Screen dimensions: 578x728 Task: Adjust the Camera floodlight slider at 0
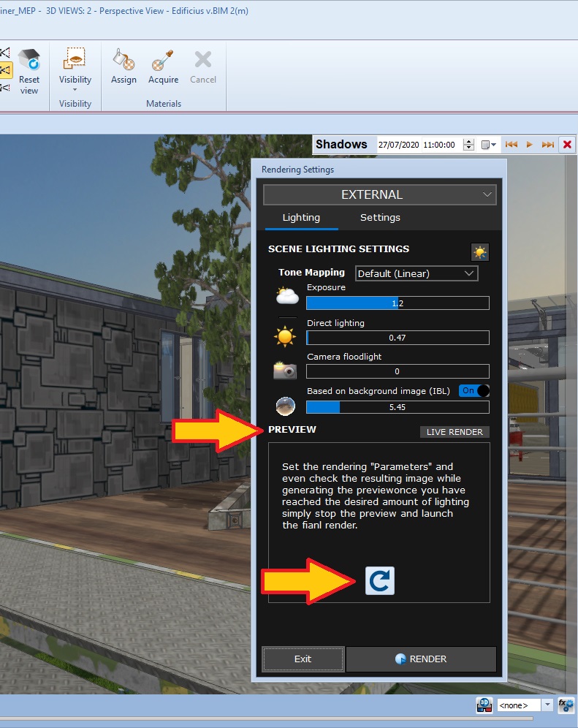398,371
